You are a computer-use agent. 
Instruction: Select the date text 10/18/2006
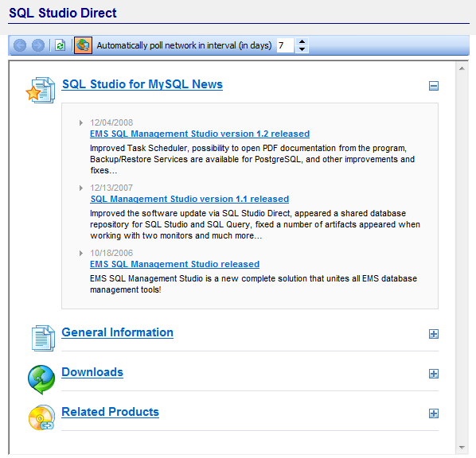[111, 253]
